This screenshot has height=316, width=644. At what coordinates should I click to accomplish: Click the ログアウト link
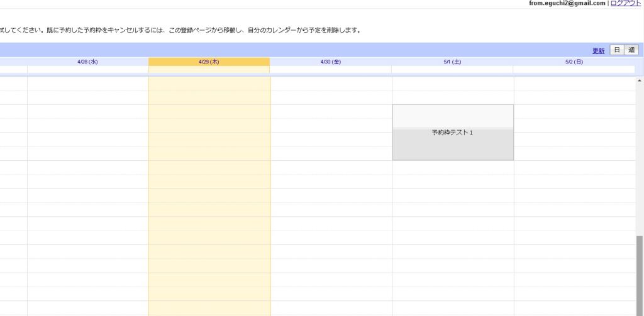[x=626, y=3]
